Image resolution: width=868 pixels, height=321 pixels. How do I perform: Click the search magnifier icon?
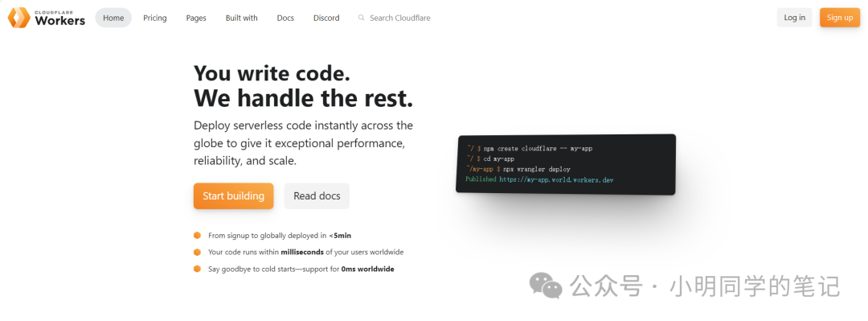click(362, 18)
